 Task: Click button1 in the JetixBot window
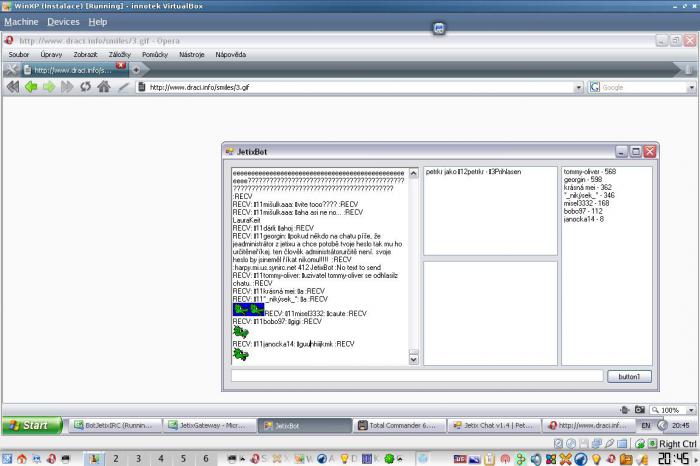tap(629, 376)
